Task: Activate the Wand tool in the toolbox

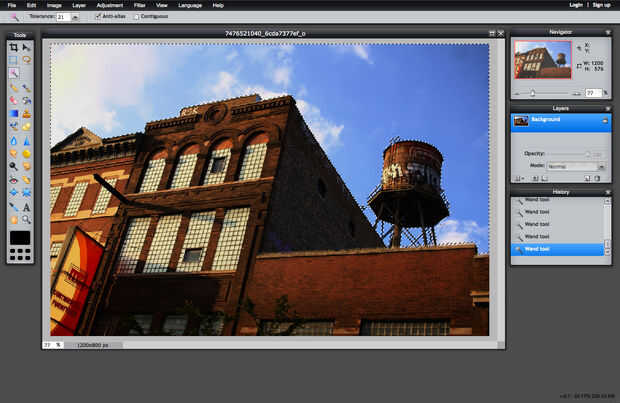Action: [x=14, y=73]
